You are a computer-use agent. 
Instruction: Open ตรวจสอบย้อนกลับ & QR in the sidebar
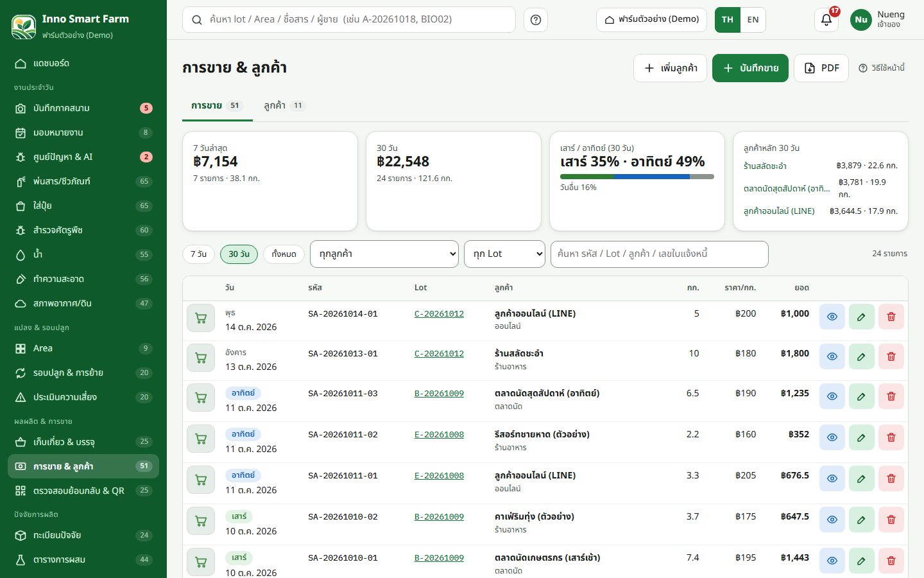coord(83,491)
